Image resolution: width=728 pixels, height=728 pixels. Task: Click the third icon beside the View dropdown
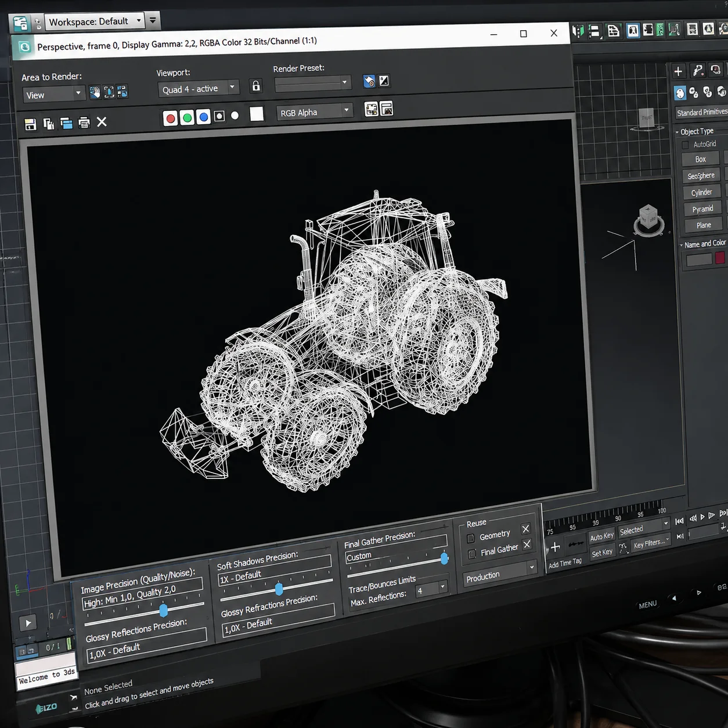(122, 91)
